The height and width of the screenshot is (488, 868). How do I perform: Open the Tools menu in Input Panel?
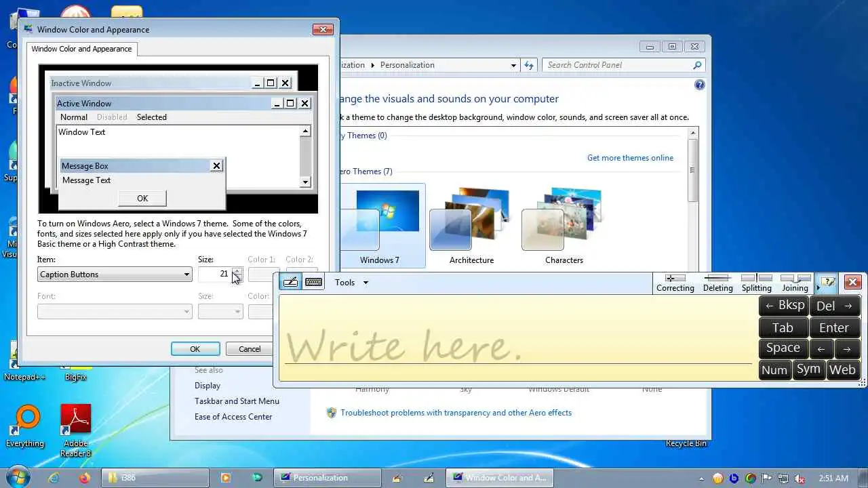point(351,283)
